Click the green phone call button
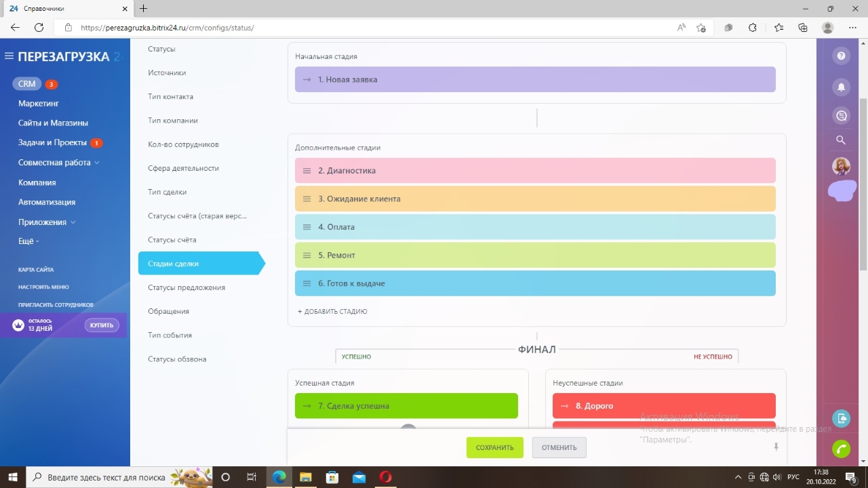The width and height of the screenshot is (868, 488). pos(841,449)
